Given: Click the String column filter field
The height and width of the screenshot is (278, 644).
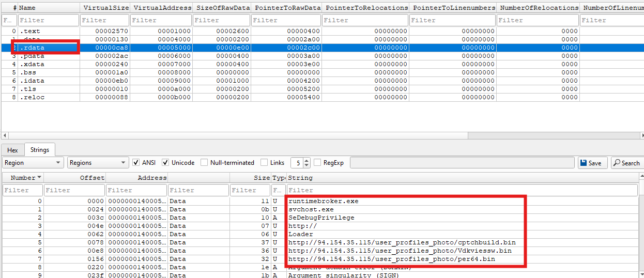Looking at the screenshot, I should coord(462,190).
